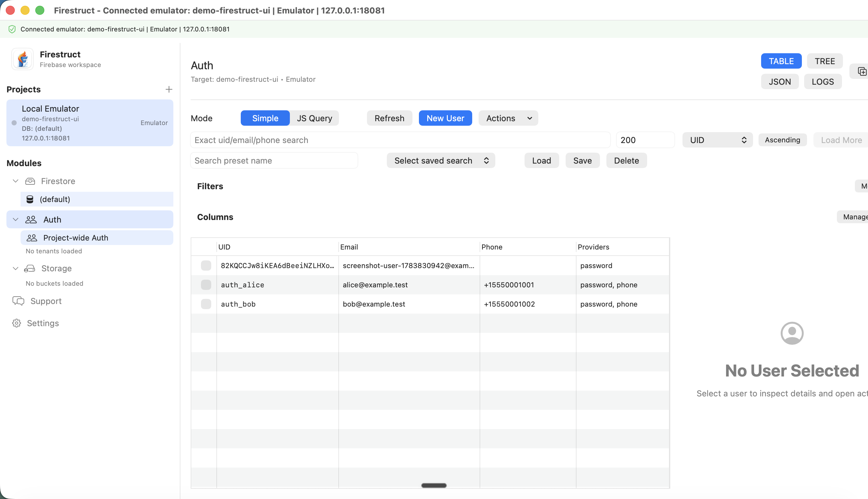
Task: Open the Actions dropdown menu
Action: point(508,118)
